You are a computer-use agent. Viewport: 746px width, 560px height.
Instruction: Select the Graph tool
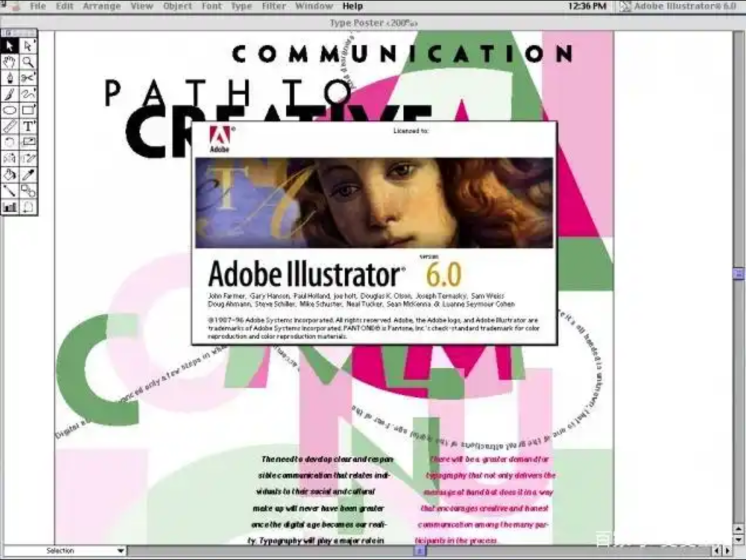coord(9,207)
